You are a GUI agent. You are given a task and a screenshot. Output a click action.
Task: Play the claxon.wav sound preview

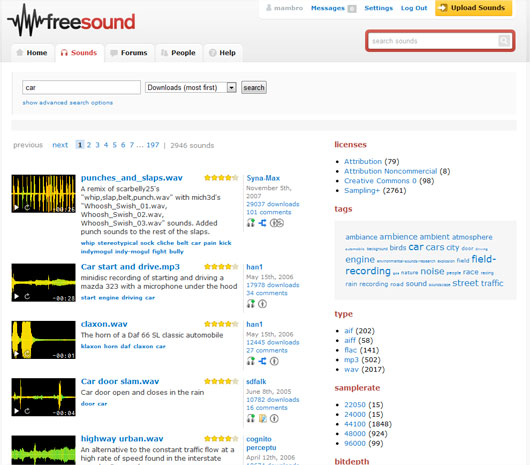[16, 354]
